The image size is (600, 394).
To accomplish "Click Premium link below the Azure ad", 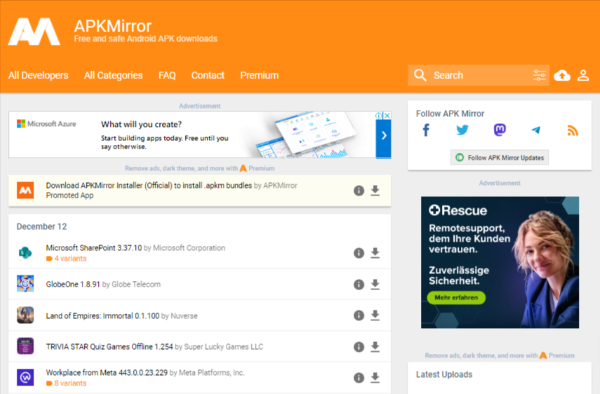I will click(257, 168).
